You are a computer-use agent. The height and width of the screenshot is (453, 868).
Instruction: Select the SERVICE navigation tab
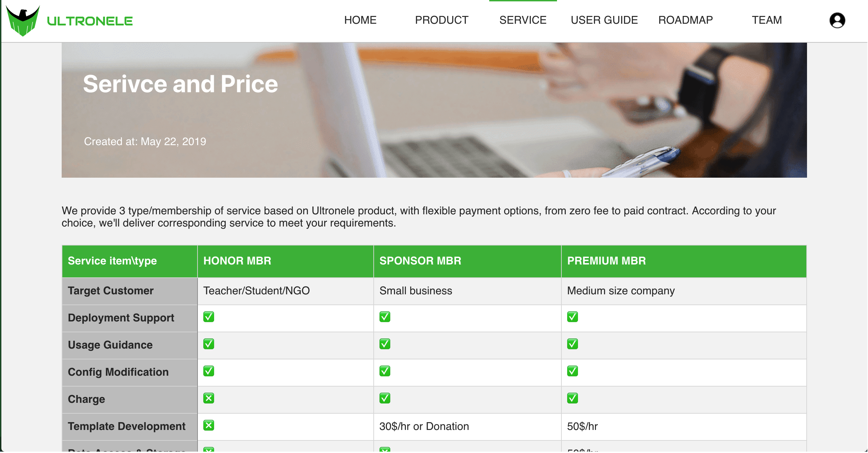[523, 20]
